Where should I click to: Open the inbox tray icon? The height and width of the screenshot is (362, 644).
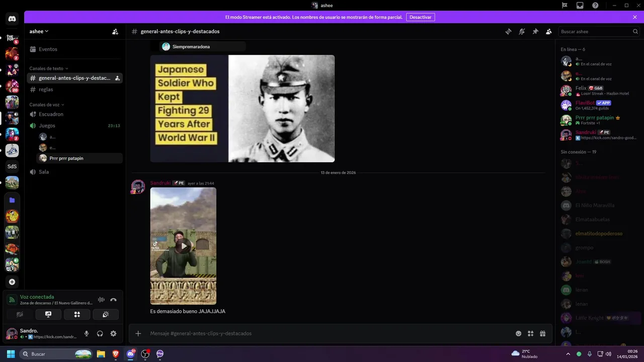[x=580, y=5]
